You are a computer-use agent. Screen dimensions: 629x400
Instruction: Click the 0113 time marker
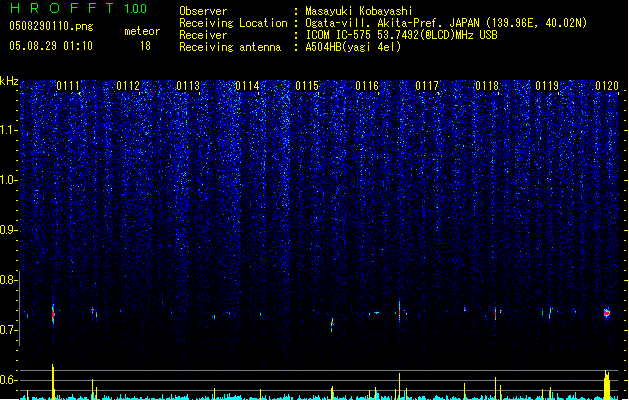[x=188, y=86]
